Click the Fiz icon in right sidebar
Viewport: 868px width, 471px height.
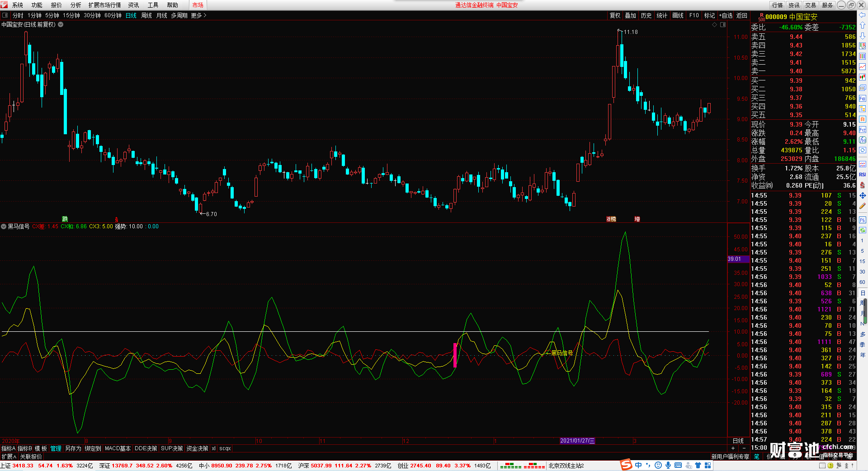click(863, 129)
